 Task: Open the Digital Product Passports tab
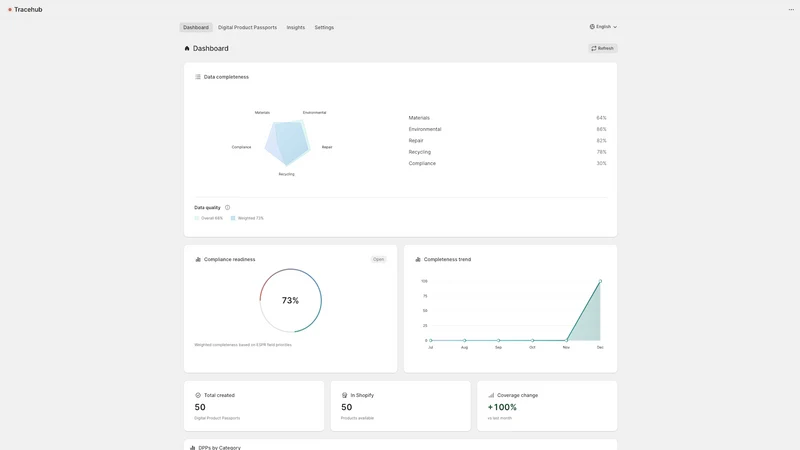(x=247, y=28)
